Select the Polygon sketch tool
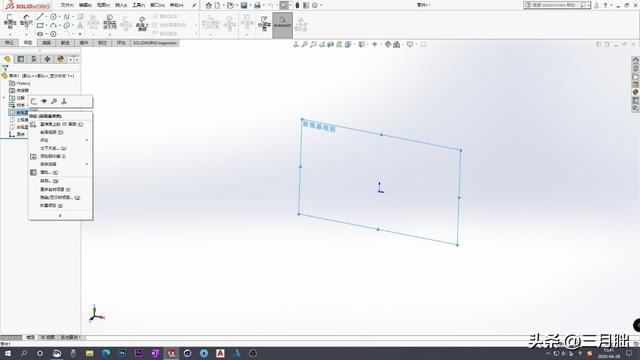640x360 pixels. pyautogui.click(x=53, y=34)
